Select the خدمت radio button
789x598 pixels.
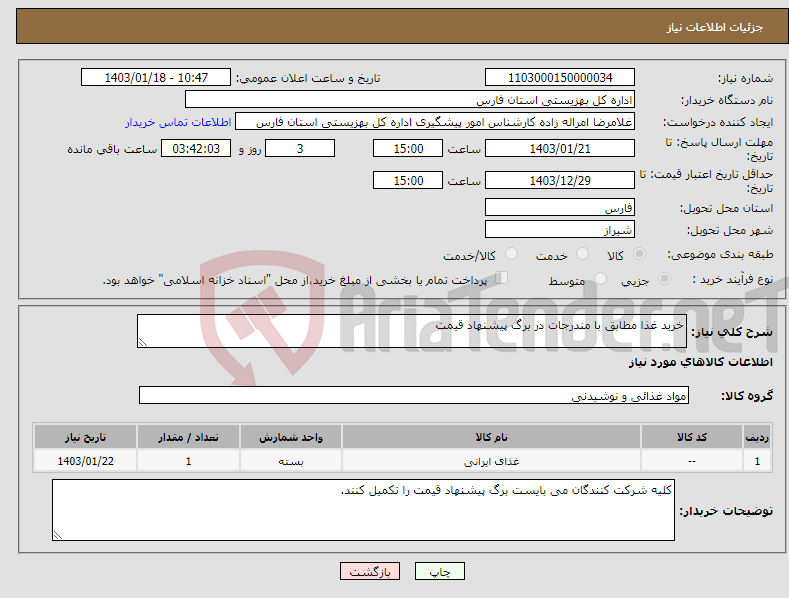[x=582, y=254]
